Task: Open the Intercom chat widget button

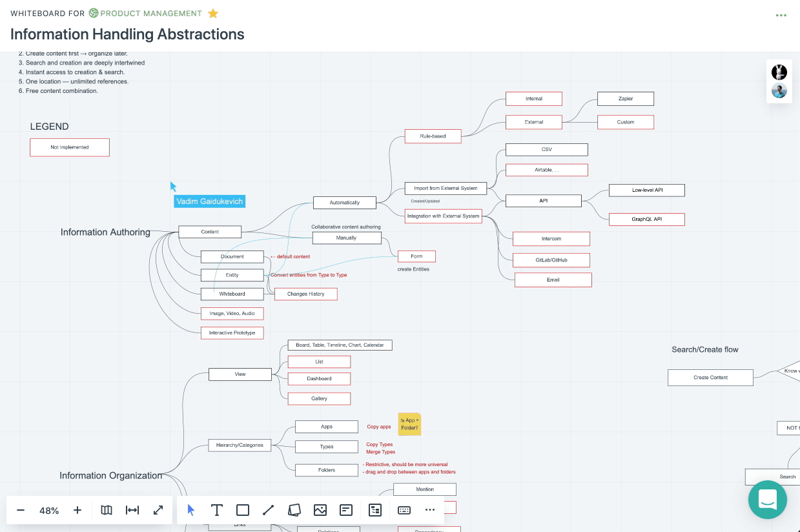Action: pyautogui.click(x=768, y=500)
